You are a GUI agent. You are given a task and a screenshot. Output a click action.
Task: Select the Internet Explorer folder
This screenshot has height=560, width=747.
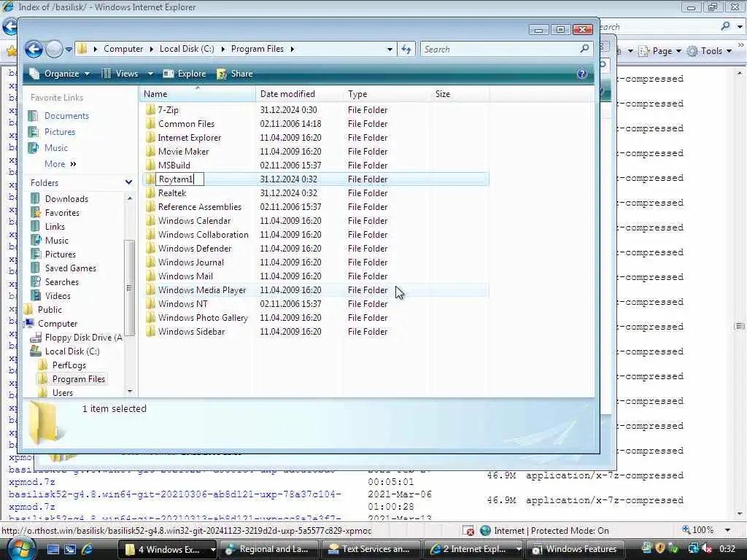click(190, 138)
